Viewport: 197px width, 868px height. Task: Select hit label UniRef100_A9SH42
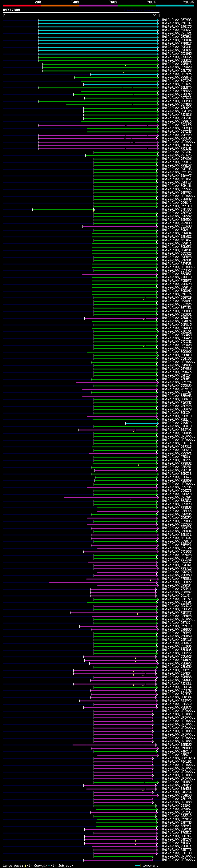point(177,77)
